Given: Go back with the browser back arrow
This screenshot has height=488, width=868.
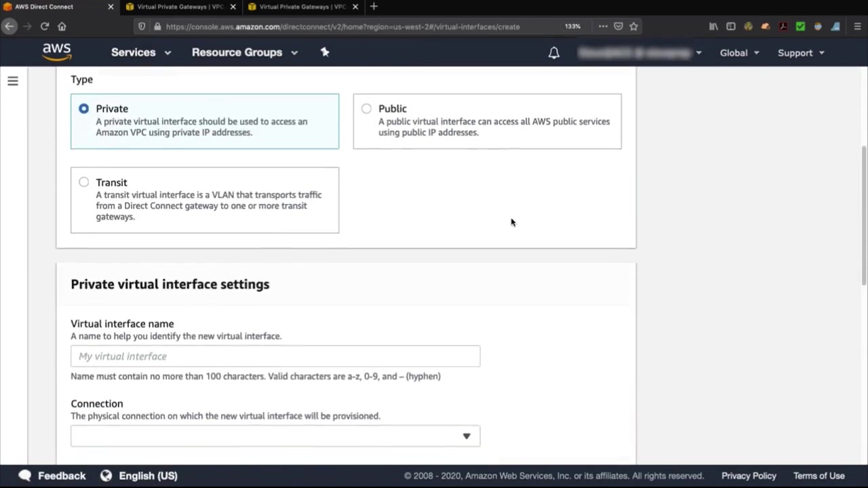Looking at the screenshot, I should point(9,26).
